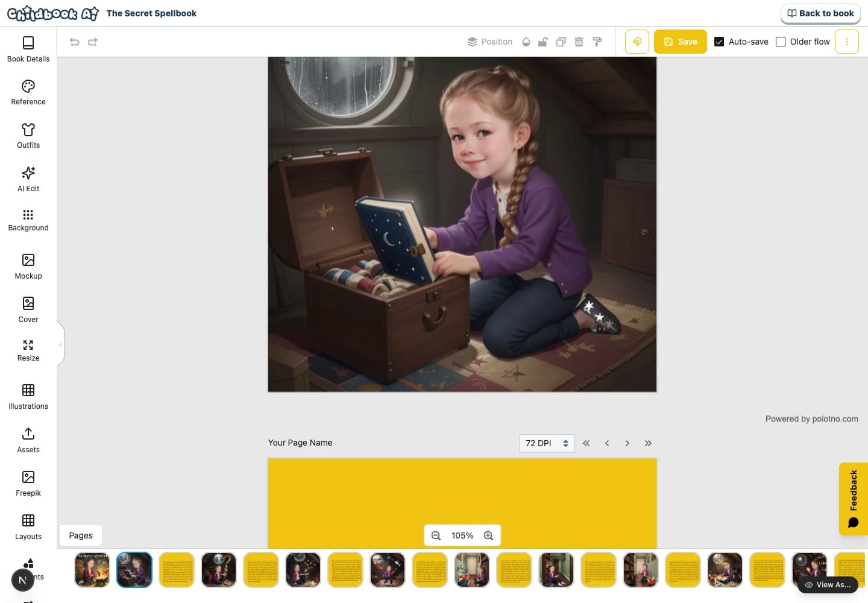Open the Background panel

pyautogui.click(x=28, y=220)
